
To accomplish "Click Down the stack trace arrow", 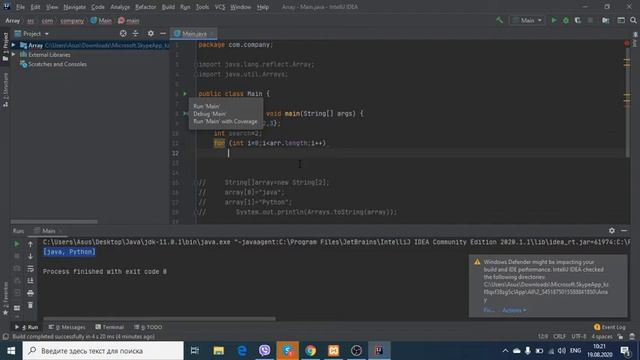I will point(30,256).
